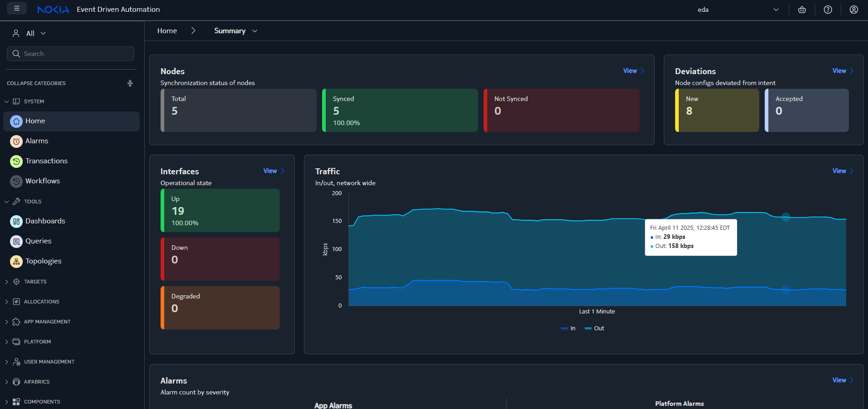This screenshot has width=868, height=409.
Task: Open Queries from Tools section
Action: pyautogui.click(x=38, y=241)
